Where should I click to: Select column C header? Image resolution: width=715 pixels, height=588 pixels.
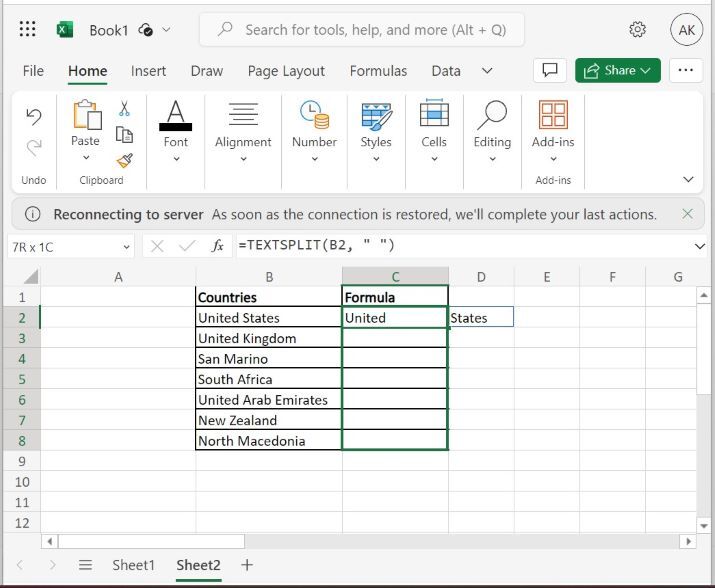tap(395, 277)
